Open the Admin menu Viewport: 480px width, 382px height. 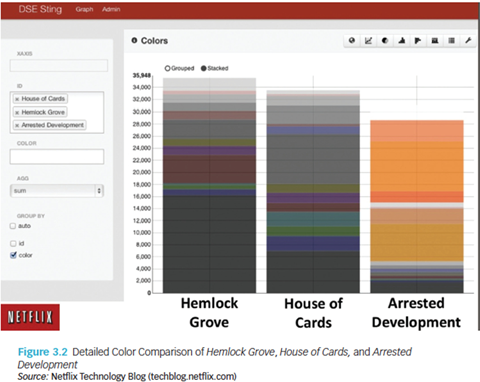click(x=111, y=9)
